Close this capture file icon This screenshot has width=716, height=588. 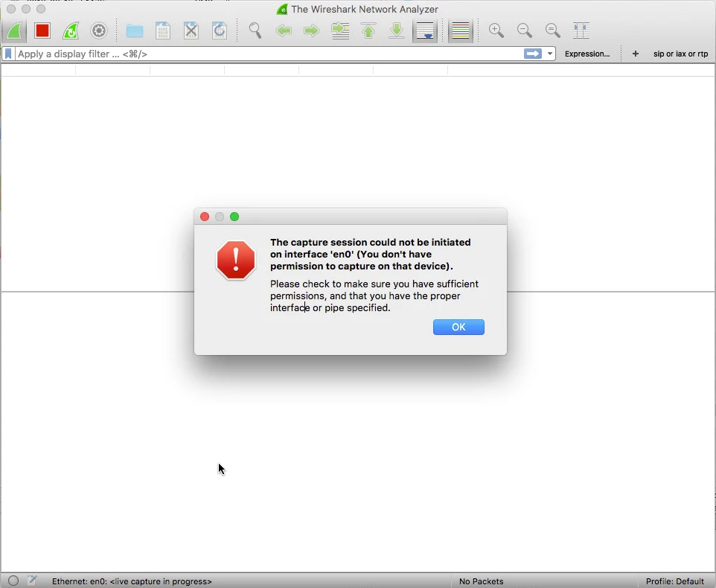(191, 31)
